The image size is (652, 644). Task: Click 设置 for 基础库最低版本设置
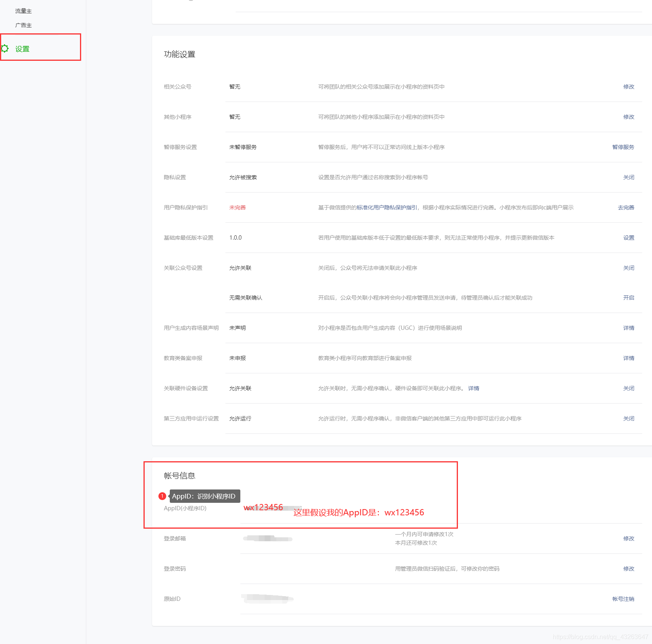[628, 238]
